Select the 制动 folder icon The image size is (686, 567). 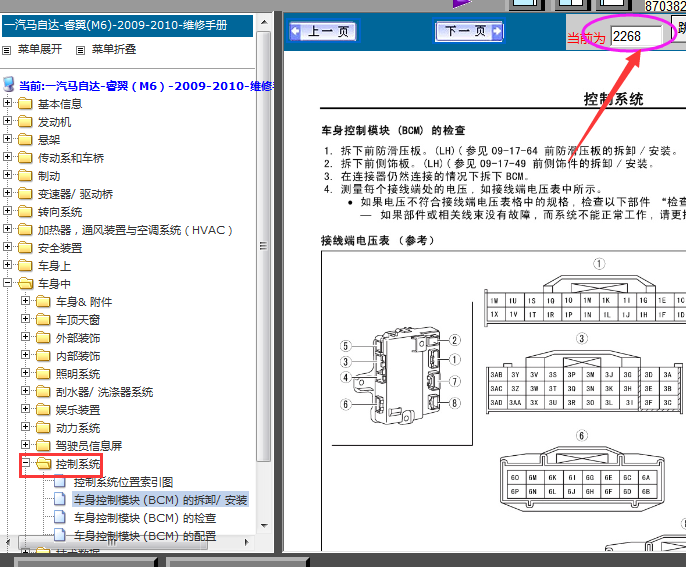(25, 176)
